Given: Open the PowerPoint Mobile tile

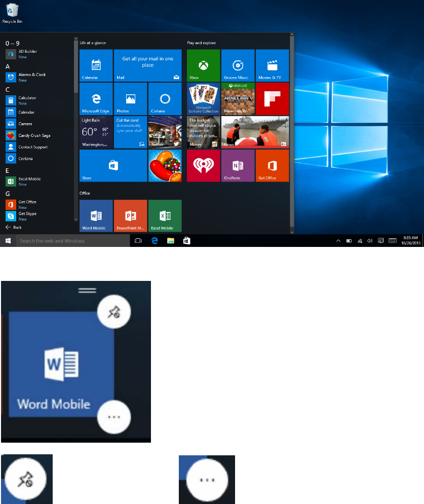Looking at the screenshot, I should (x=130, y=215).
